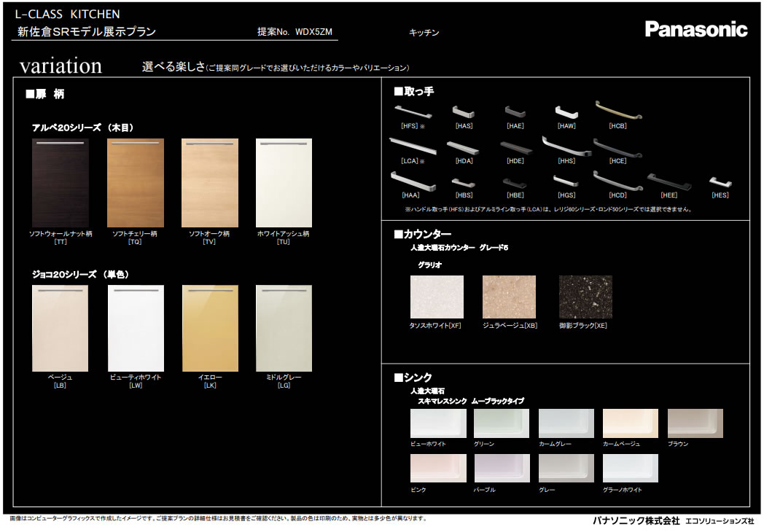Click the '扉 柄' section heading
Image resolution: width=764 pixels, height=532 pixels.
tap(44, 94)
